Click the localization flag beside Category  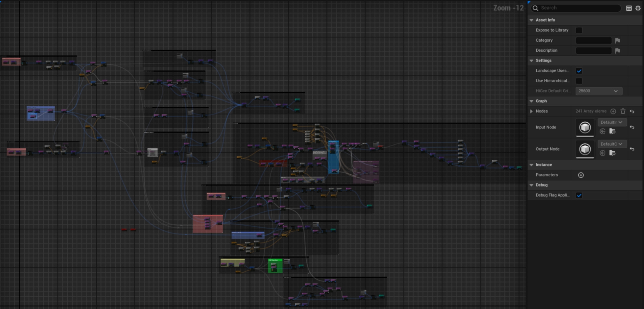click(617, 40)
